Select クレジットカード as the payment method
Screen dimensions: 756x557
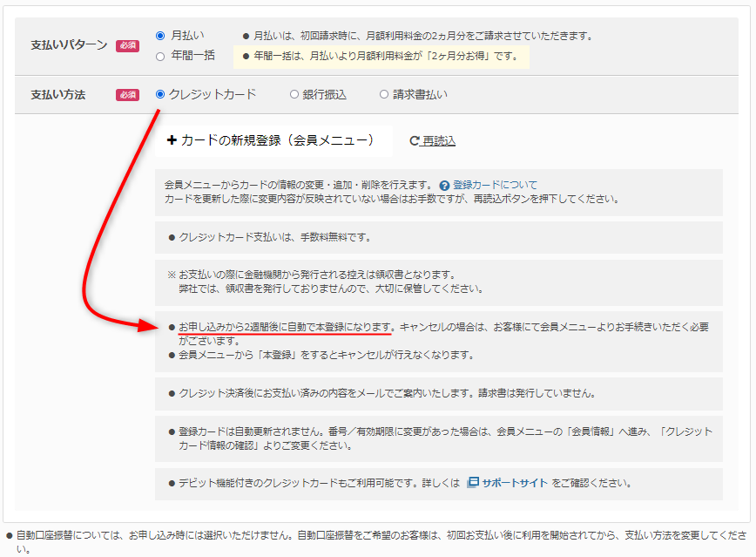point(160,94)
